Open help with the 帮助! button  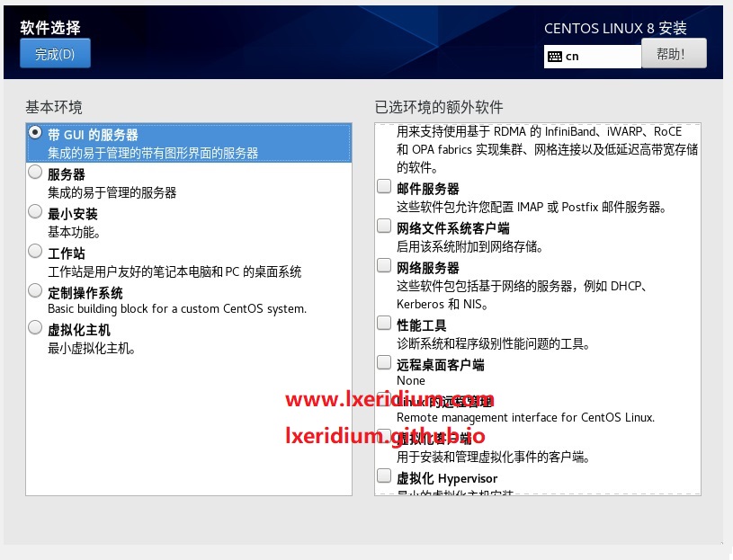click(674, 54)
